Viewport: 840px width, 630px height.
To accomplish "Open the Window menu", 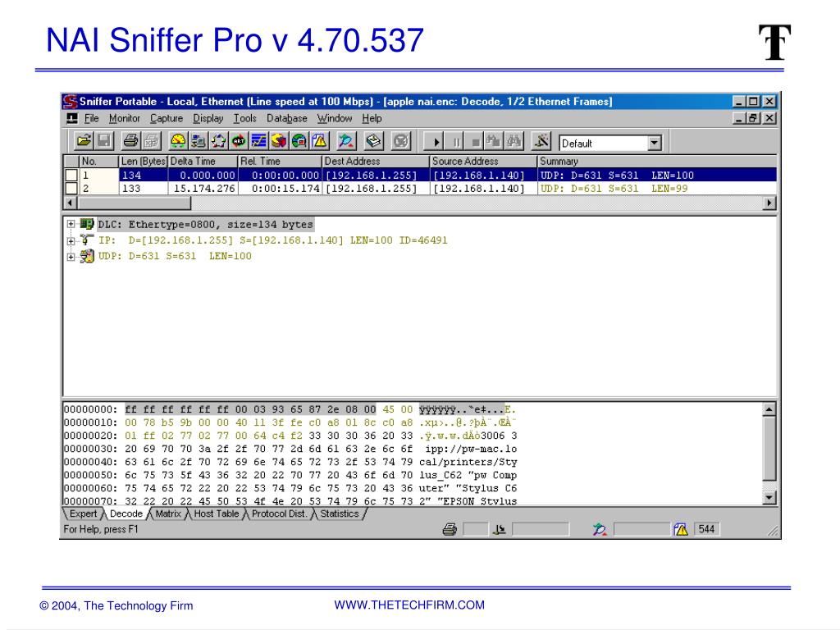I will pyautogui.click(x=335, y=118).
